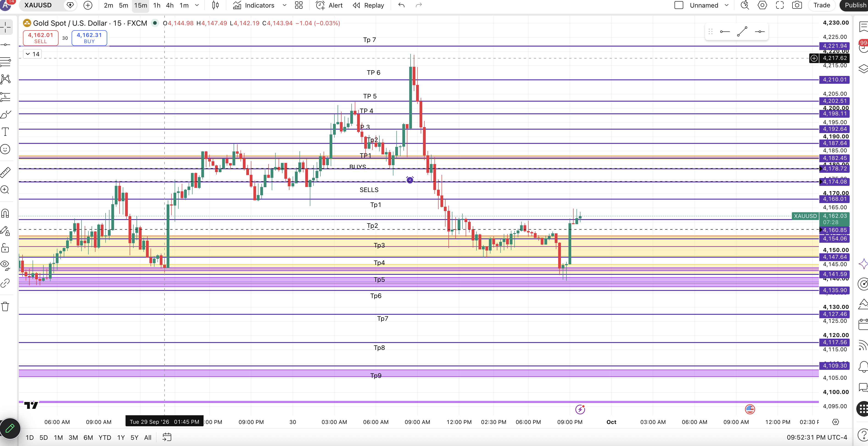Select the patterns drawing tool
868x446 pixels.
[6, 79]
